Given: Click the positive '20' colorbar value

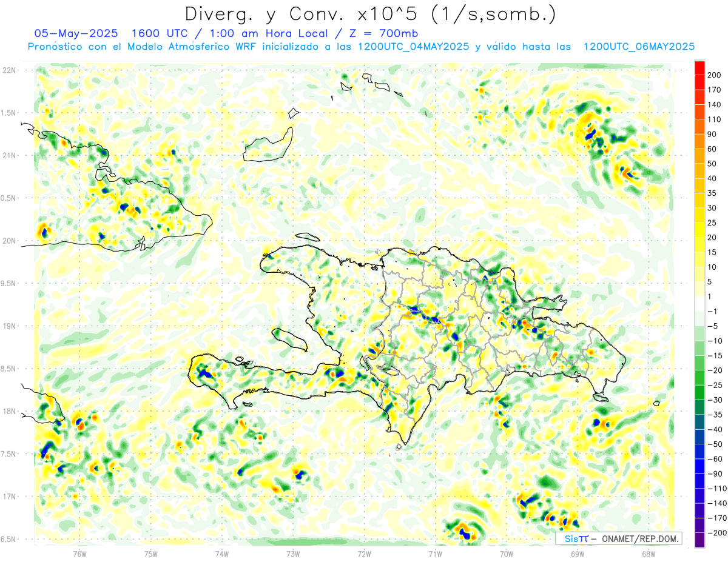Looking at the screenshot, I should tap(712, 238).
